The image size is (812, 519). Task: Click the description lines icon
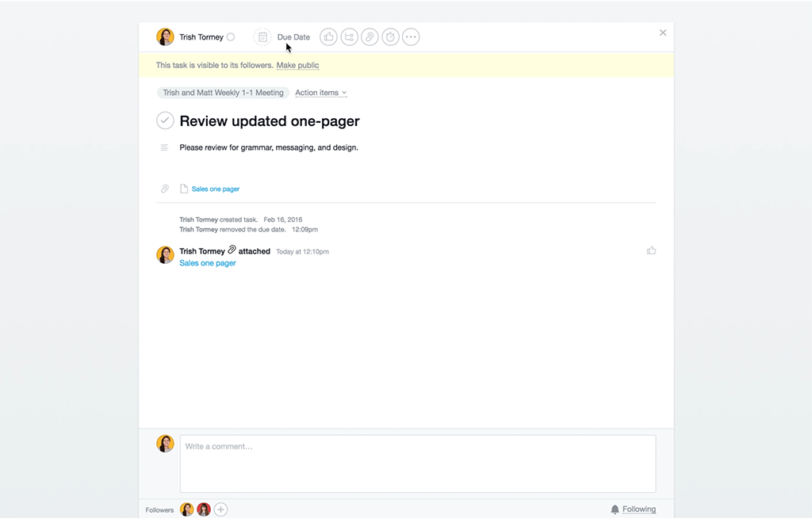pyautogui.click(x=164, y=147)
